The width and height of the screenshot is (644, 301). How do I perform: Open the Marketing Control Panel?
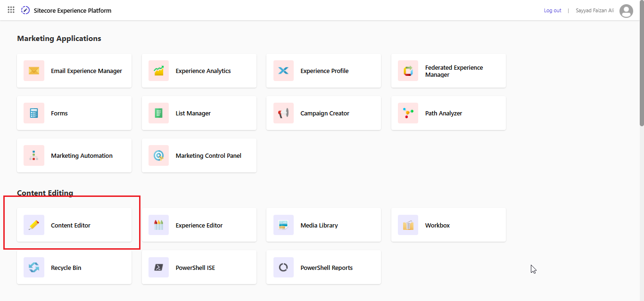pyautogui.click(x=208, y=155)
